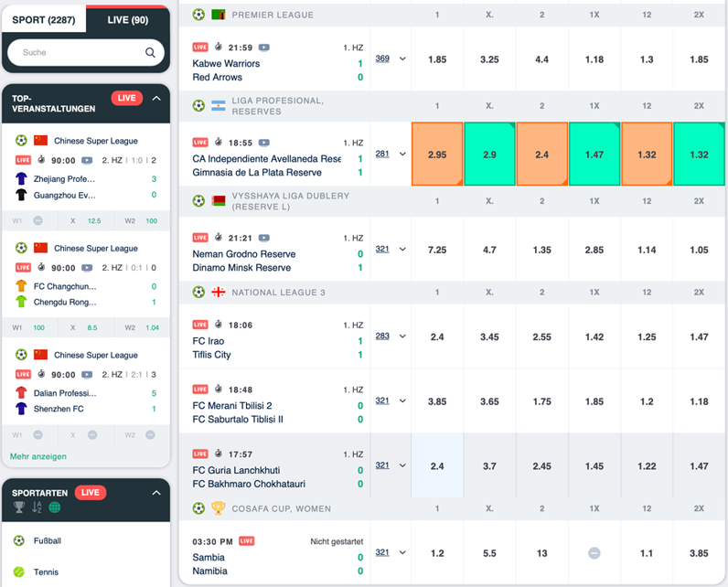
Task: Click the search magnifier icon
Action: 150,52
